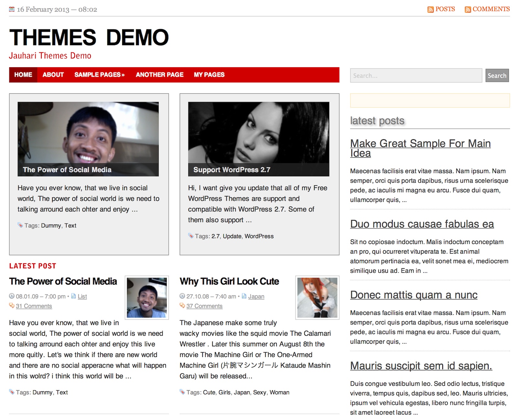This screenshot has width=517, height=420.
Task: Go to the About page
Action: 53,75
